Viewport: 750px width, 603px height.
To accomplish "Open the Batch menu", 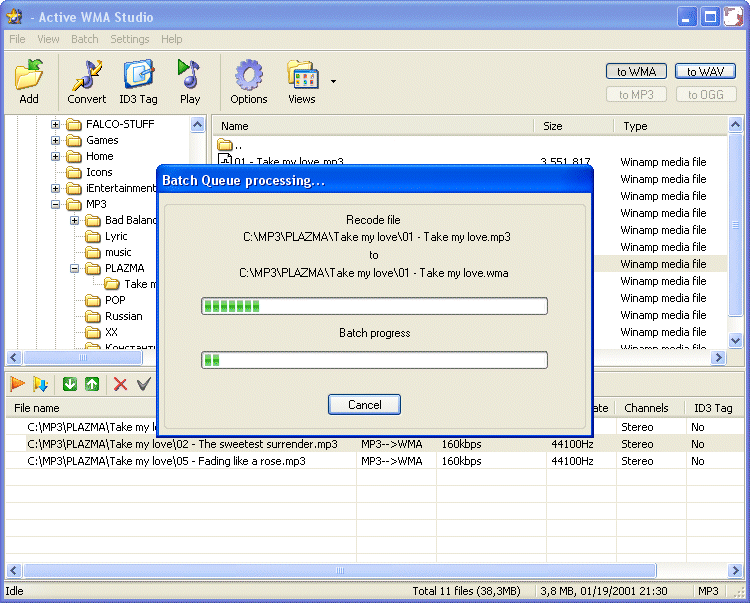I will [85, 39].
